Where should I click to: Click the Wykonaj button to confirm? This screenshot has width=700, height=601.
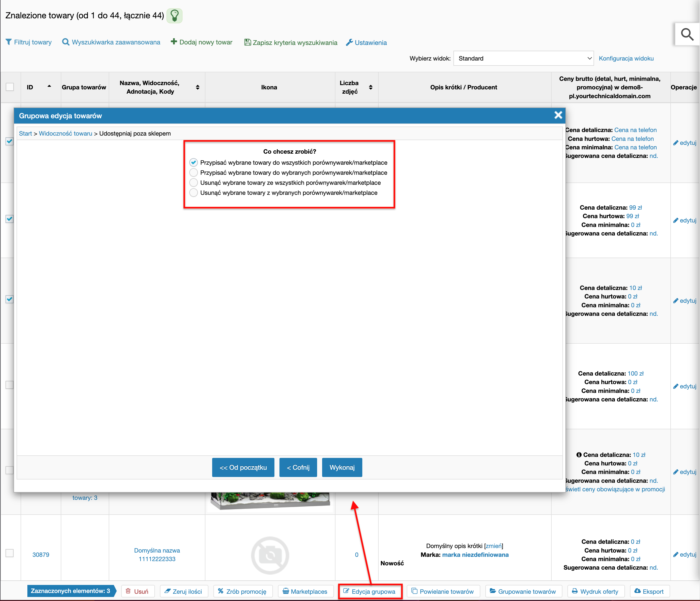click(341, 467)
